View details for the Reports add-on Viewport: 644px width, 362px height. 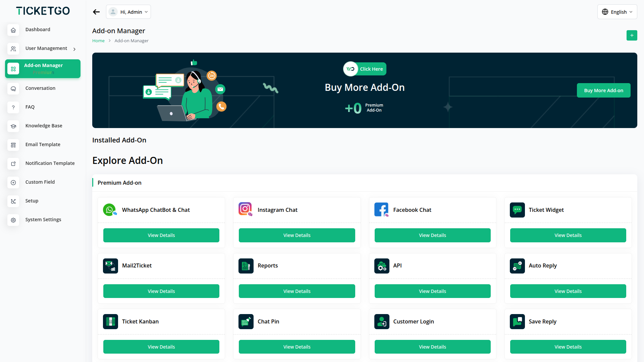(297, 291)
